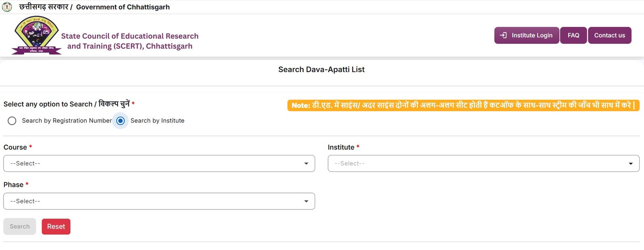Click the 'Search by Registration Number' label text

[x=67, y=121]
